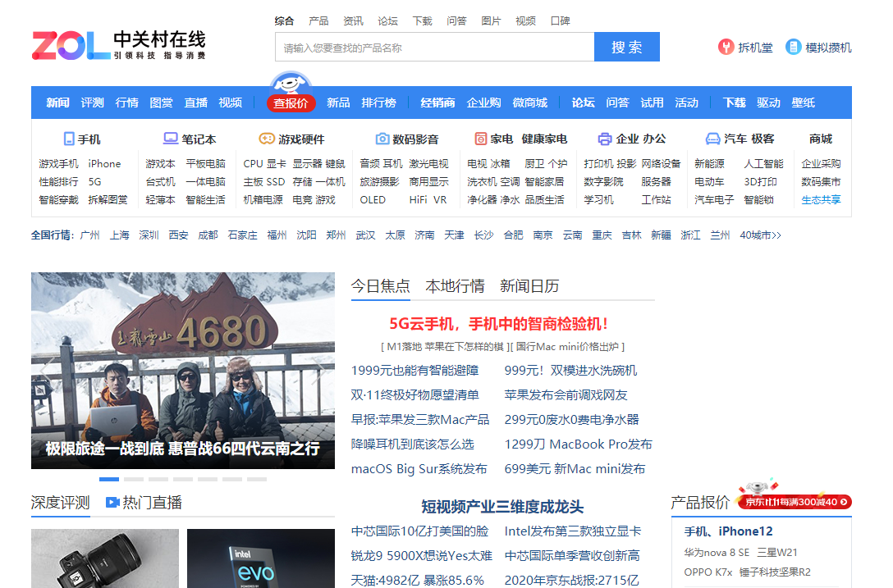Open the 模拟攒机 icon link
Image resolution: width=893 pixels, height=588 pixels.
(x=794, y=48)
